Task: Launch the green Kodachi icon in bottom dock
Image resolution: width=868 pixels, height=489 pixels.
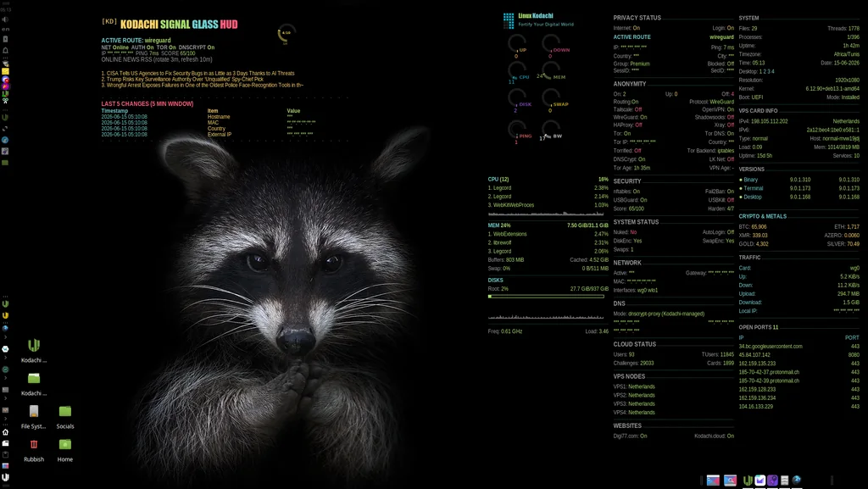Action: tap(748, 481)
